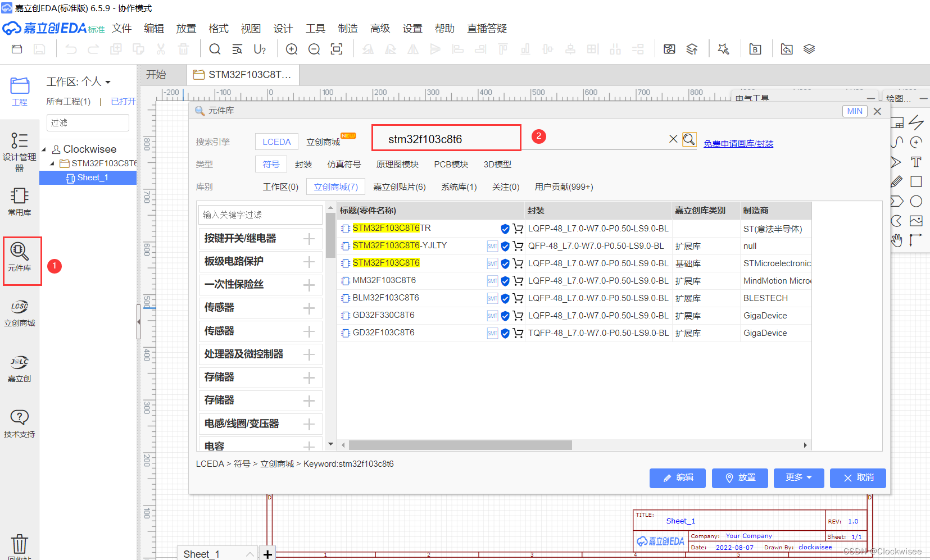This screenshot has height=560, width=930.
Task: Open the 更多 dropdown button
Action: tap(799, 477)
